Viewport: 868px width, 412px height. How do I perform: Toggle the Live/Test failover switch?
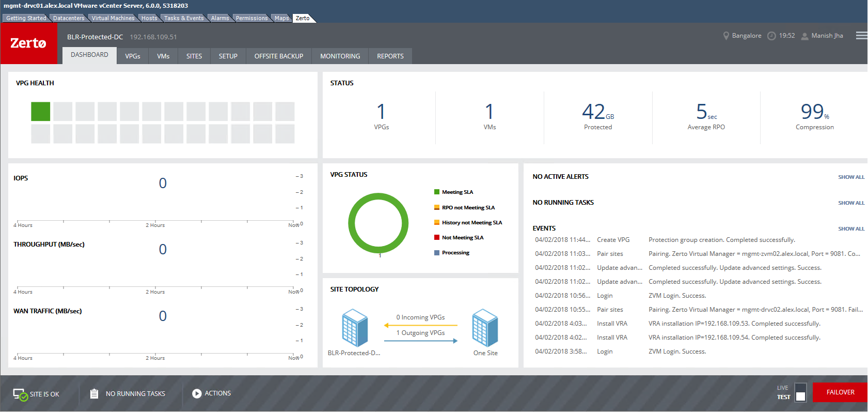click(800, 392)
